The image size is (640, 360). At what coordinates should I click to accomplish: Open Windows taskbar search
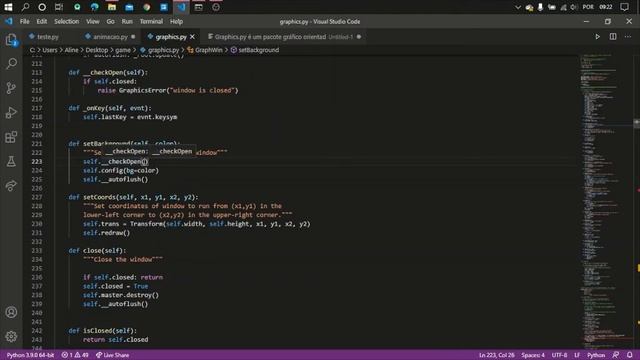[25, 7]
